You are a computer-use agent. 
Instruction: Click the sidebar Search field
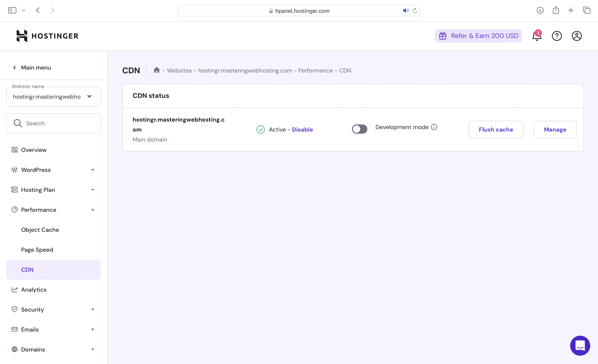[53, 123]
